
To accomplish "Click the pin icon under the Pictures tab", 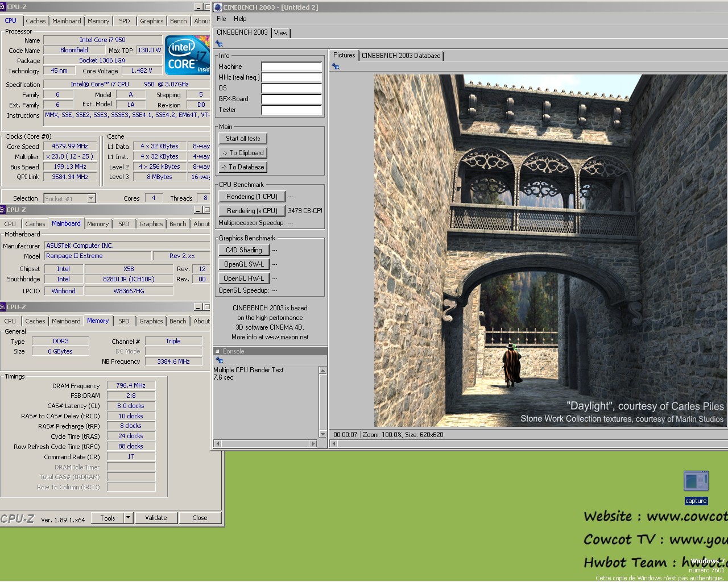I will (x=336, y=66).
